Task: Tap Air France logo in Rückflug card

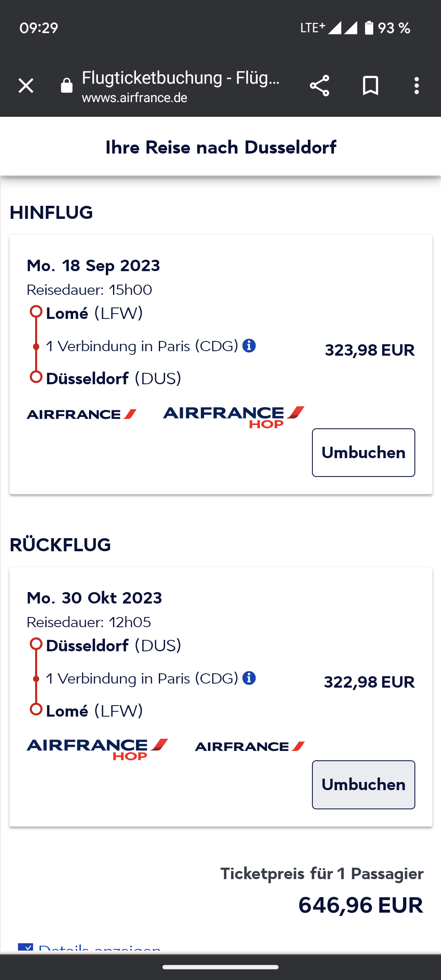Action: [250, 746]
